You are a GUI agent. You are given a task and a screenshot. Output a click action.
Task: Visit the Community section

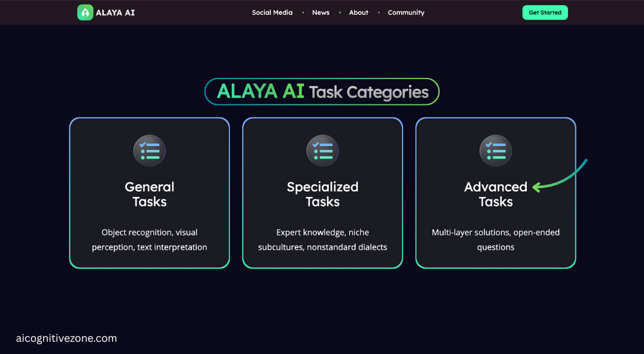[406, 13]
